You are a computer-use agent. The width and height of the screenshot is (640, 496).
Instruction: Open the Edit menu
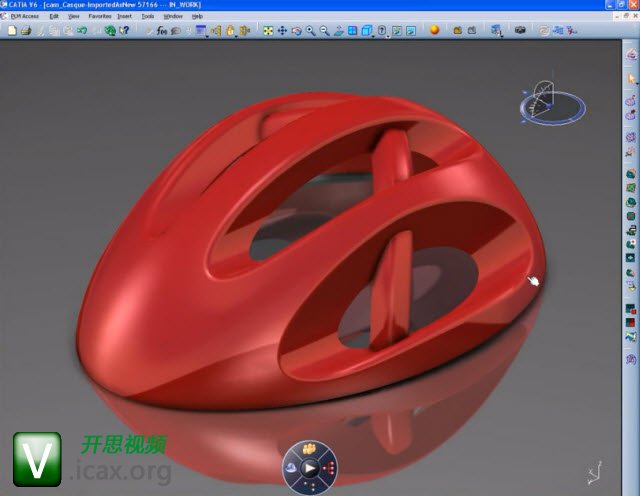(54, 16)
